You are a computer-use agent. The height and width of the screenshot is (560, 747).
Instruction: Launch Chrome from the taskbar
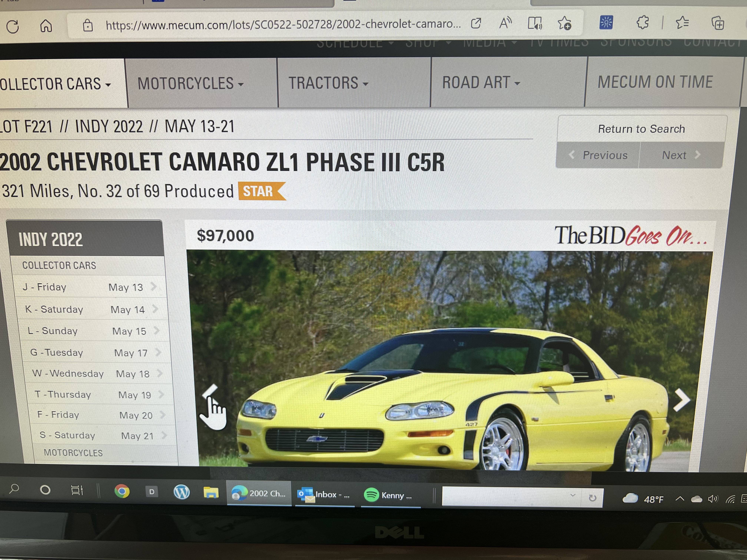click(x=122, y=491)
